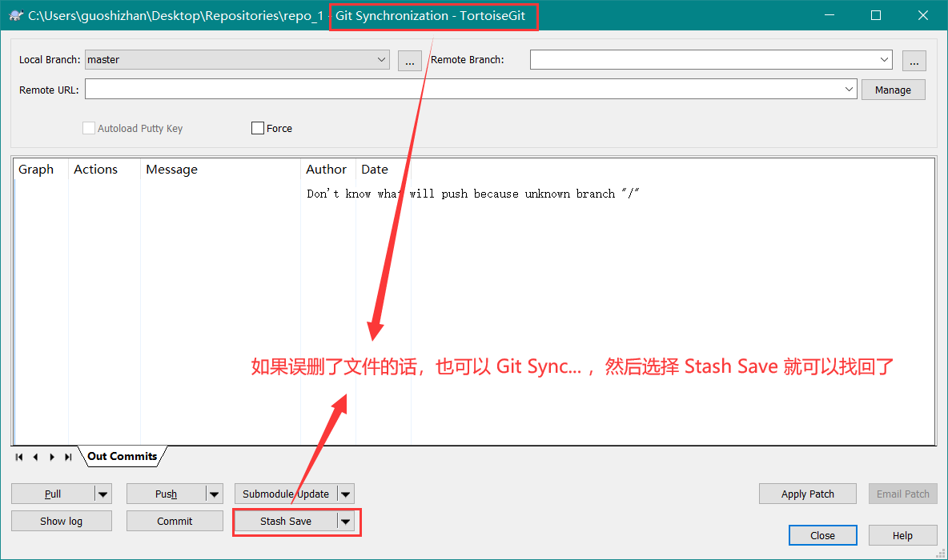Image resolution: width=948 pixels, height=560 pixels.
Task: Click the next tab arrow icon
Action: pos(52,457)
